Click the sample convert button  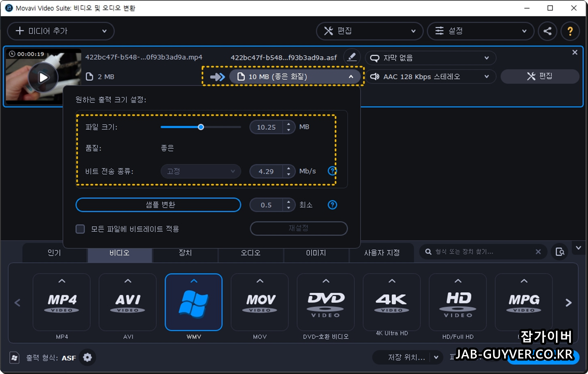[158, 205]
